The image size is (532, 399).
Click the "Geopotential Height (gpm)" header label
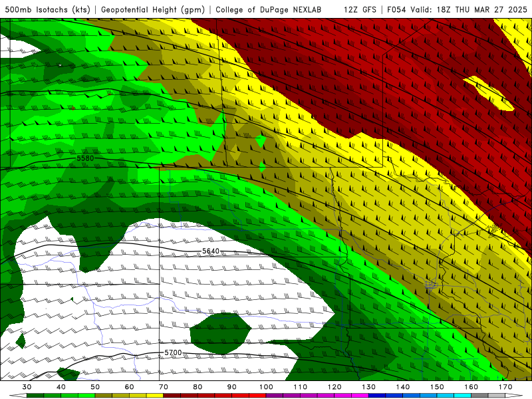153,9
